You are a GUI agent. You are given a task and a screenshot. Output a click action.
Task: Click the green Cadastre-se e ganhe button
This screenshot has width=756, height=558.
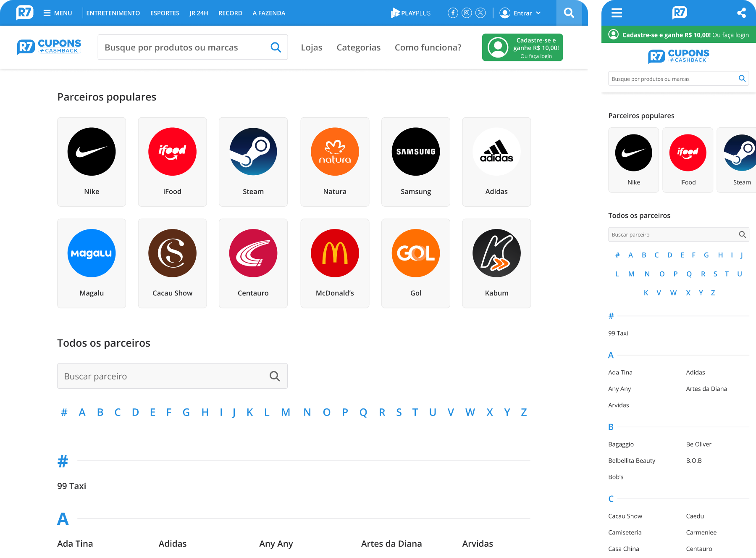coord(522,47)
